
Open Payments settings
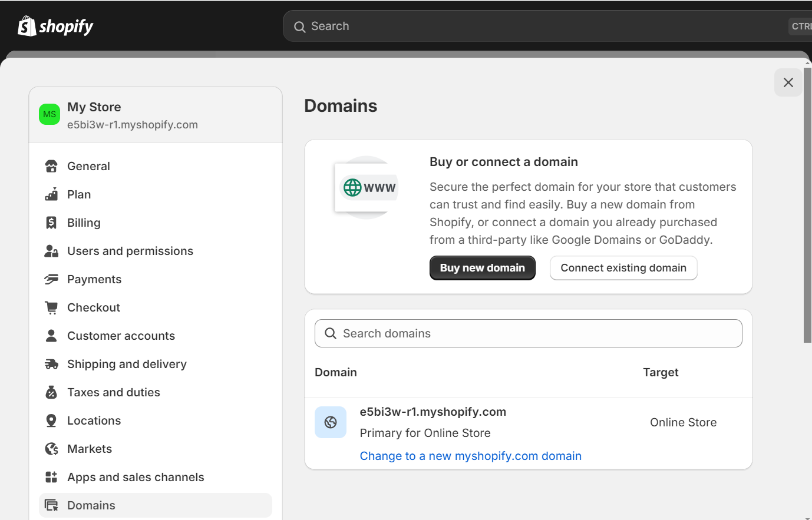(156, 279)
